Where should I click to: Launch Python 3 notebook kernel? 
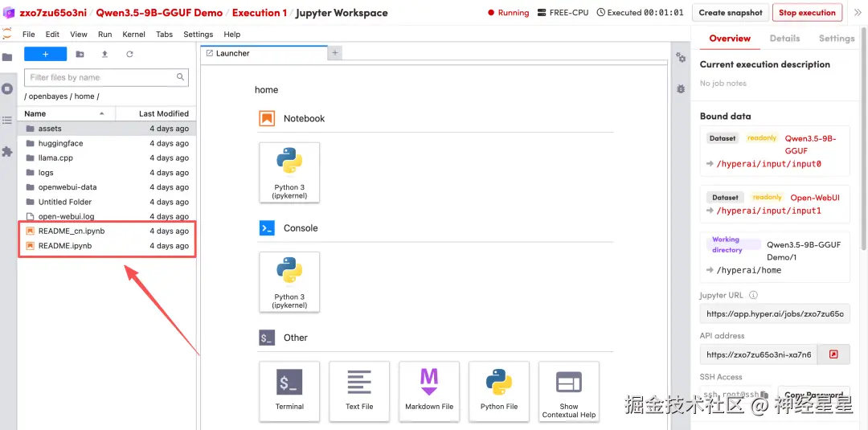click(x=289, y=172)
